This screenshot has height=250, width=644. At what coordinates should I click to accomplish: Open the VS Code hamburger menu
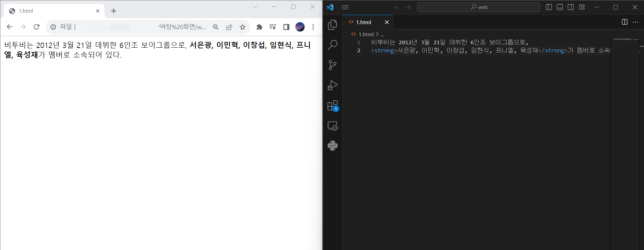345,7
